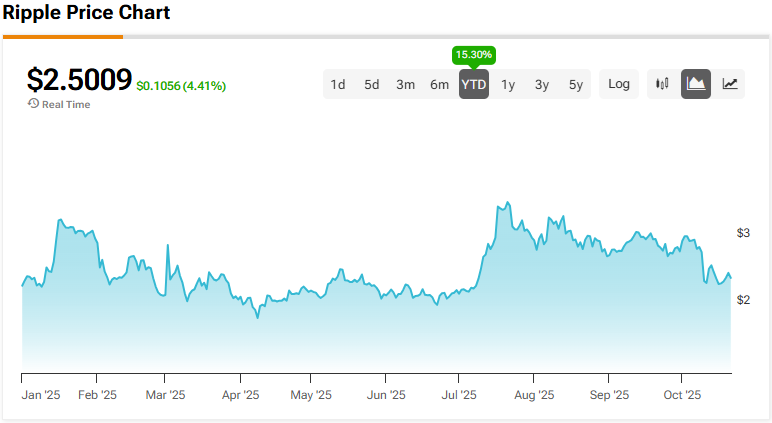
Task: Click the 15.30% YTD change badge
Action: point(474,54)
